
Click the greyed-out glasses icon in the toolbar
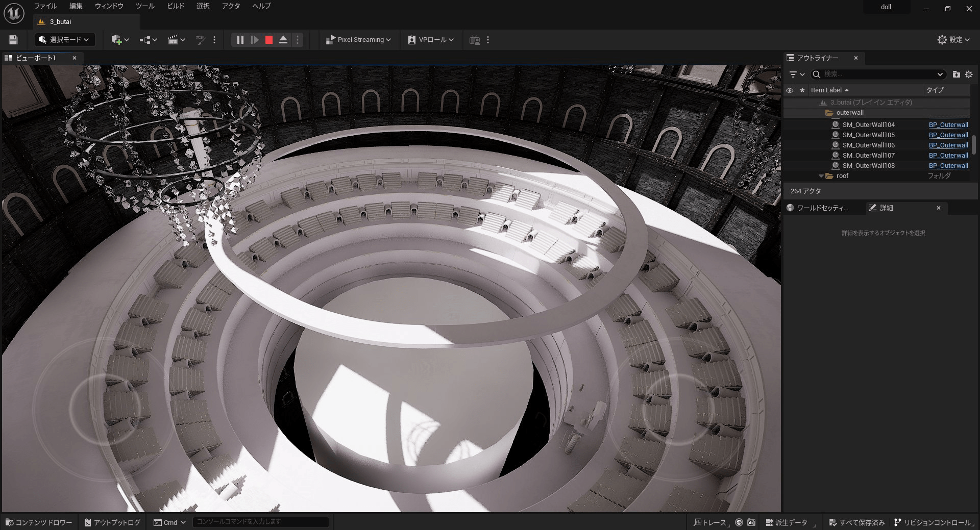pos(201,40)
